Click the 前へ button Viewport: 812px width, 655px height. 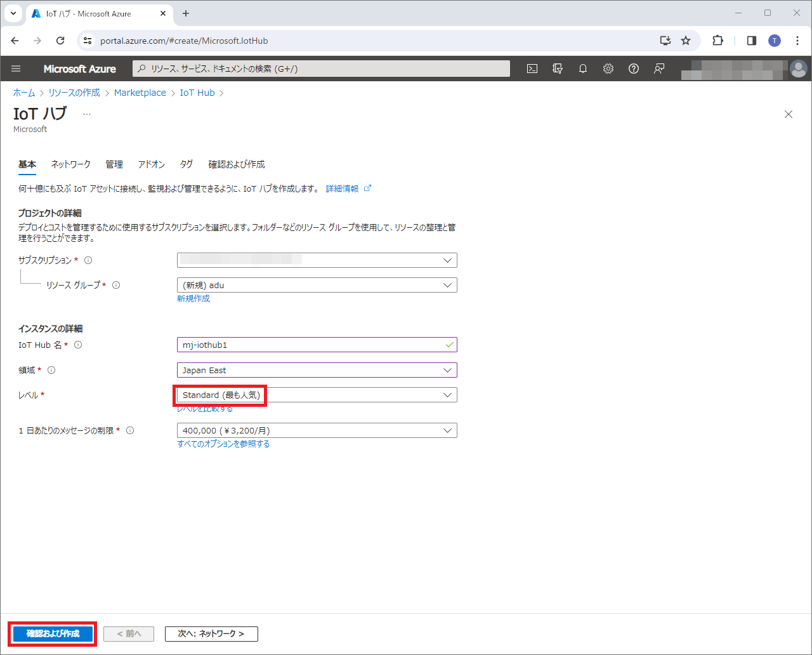[x=129, y=633]
